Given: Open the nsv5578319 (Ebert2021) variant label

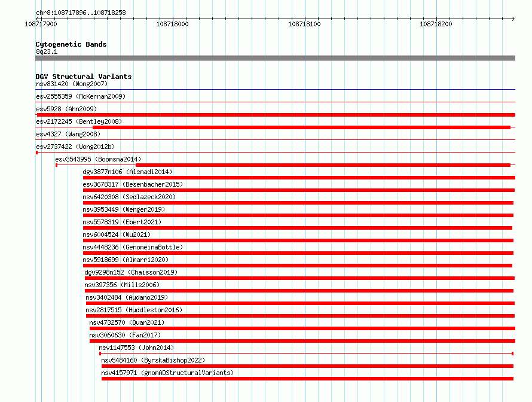Looking at the screenshot, I should 122,222.
